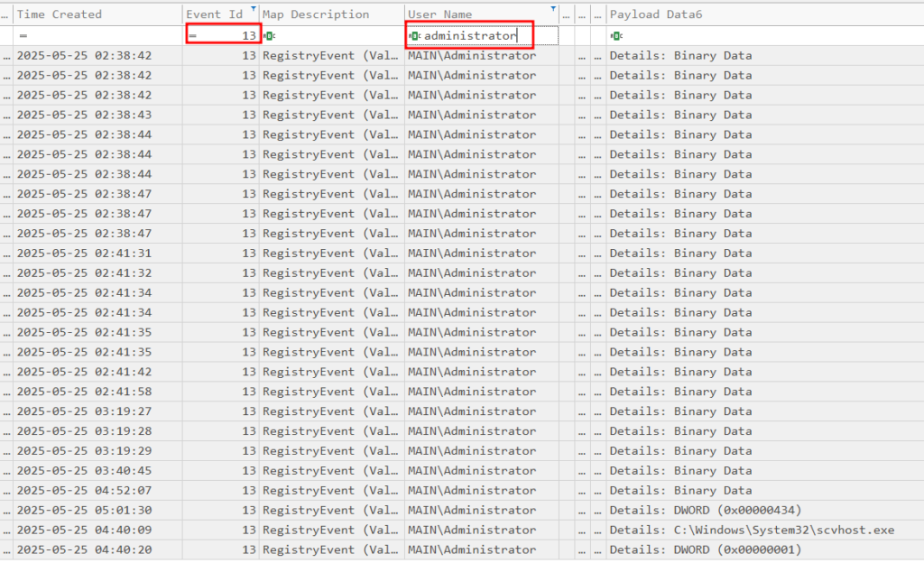The width and height of the screenshot is (924, 563).
Task: Click the Event Id filter field containing 13
Action: (x=230, y=36)
